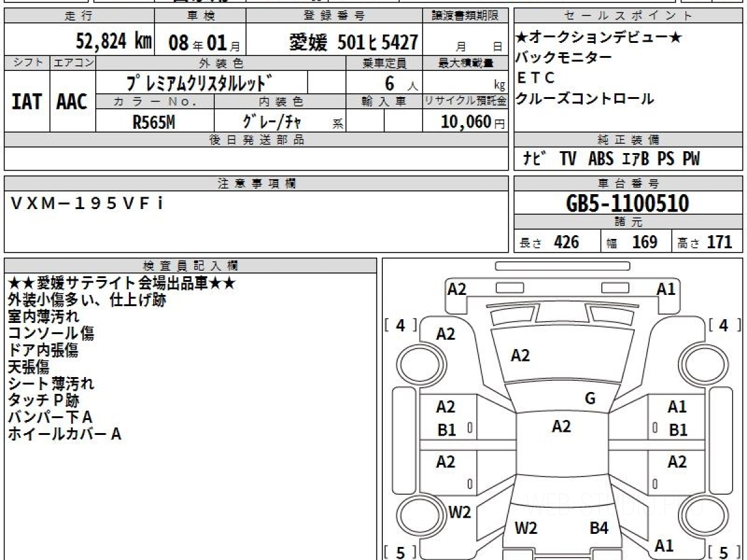
Task: Click the 外装色 header
Action: (221, 63)
